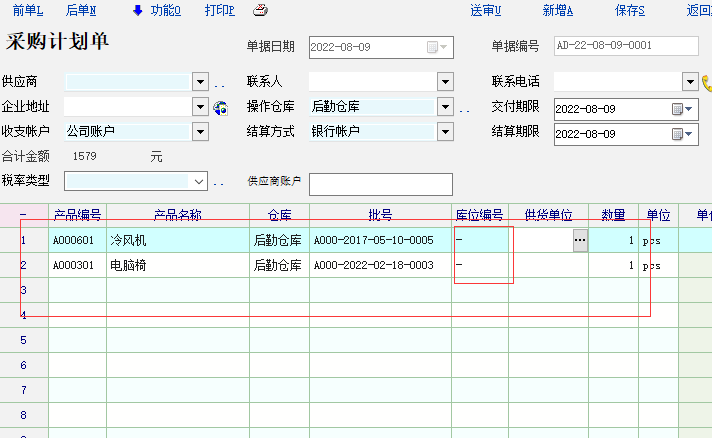The height and width of the screenshot is (438, 712).
Task: Click the phone icon next to 联系电话
Action: (707, 82)
